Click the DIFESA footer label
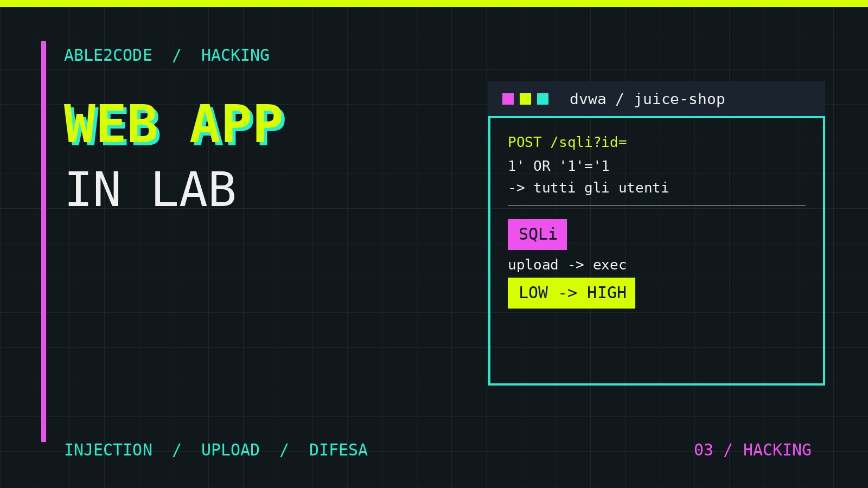The image size is (868, 488). [x=339, y=450]
